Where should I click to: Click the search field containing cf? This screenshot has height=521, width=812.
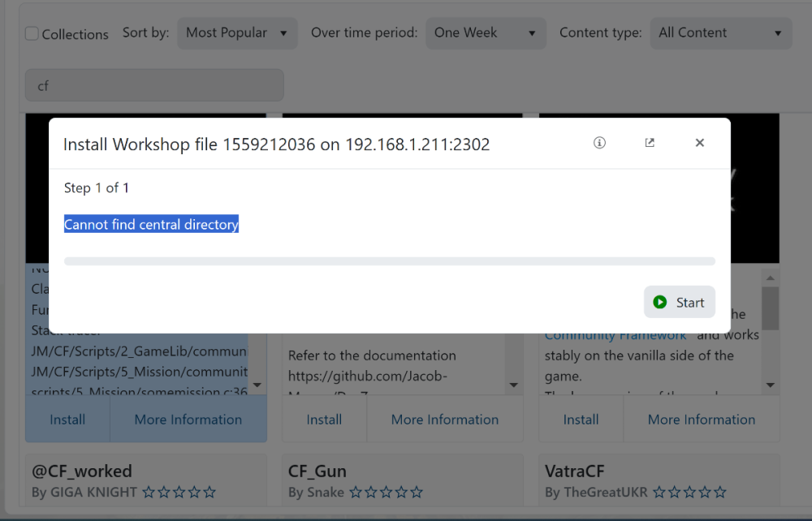(154, 85)
